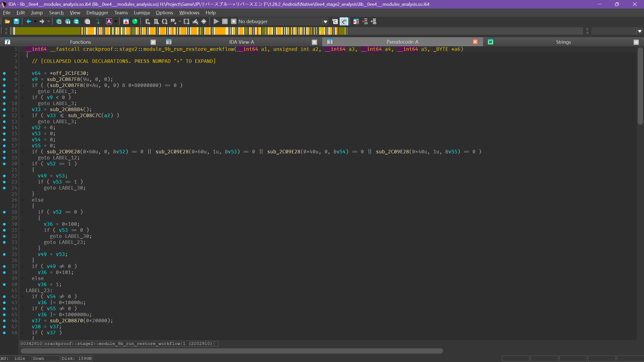Jump back with the blue left arrow
The width and height of the screenshot is (644, 362).
(29, 22)
